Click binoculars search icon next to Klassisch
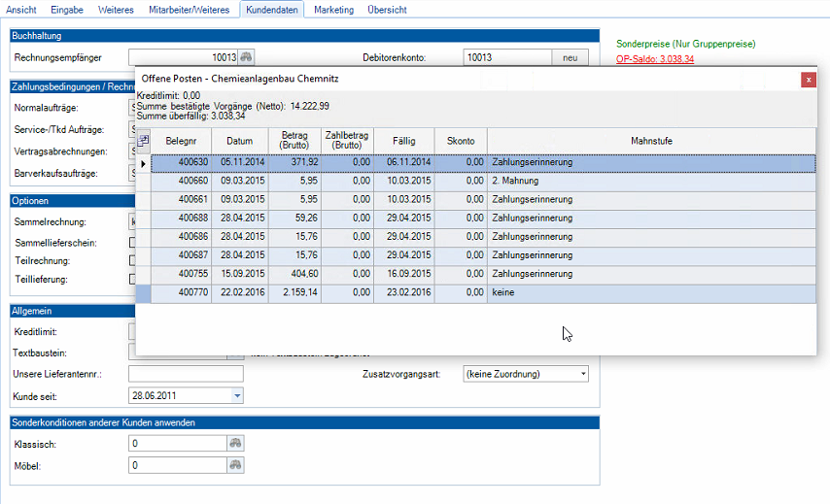 [x=235, y=443]
